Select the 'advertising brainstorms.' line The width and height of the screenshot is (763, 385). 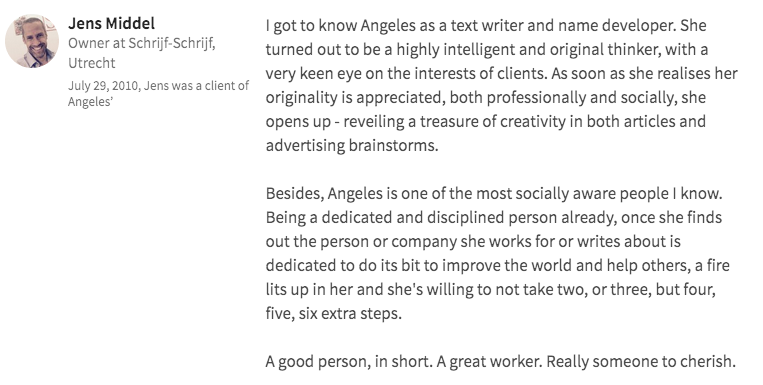[x=352, y=146]
